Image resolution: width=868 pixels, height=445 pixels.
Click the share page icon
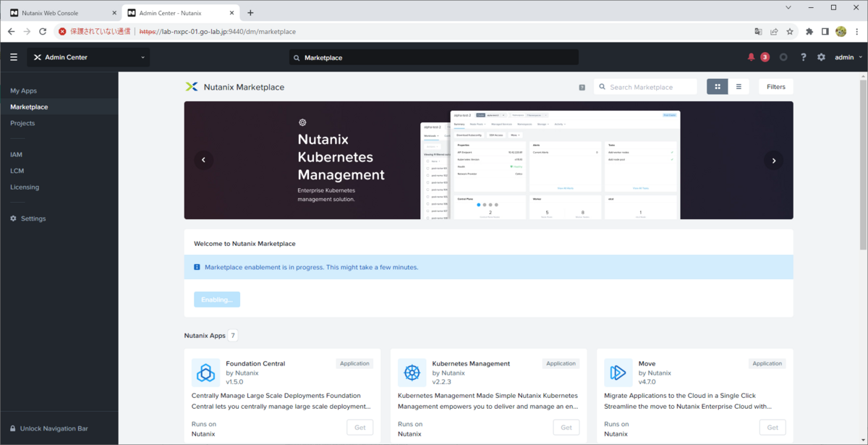774,32
